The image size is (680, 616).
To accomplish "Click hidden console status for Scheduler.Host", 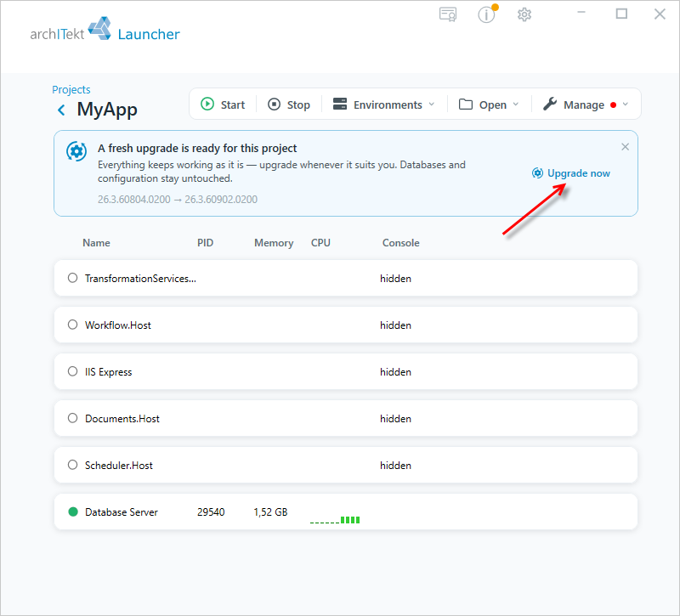I will [x=395, y=466].
